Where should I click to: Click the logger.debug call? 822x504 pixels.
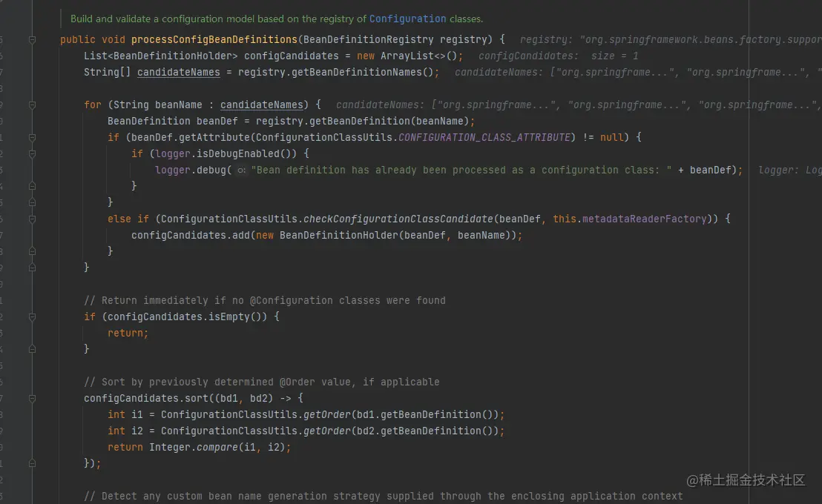click(x=191, y=170)
